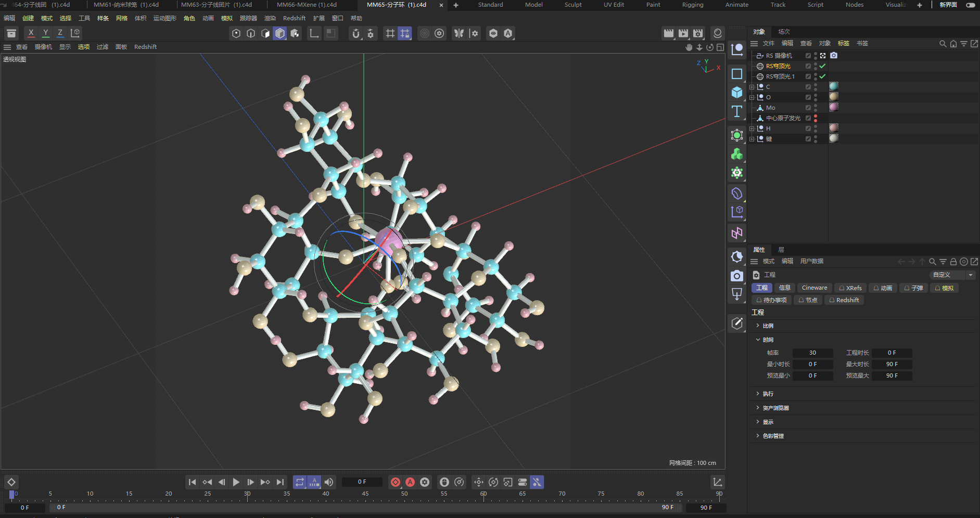The width and height of the screenshot is (980, 518).
Task: Open the 自定义 dropdown
Action: 952,275
